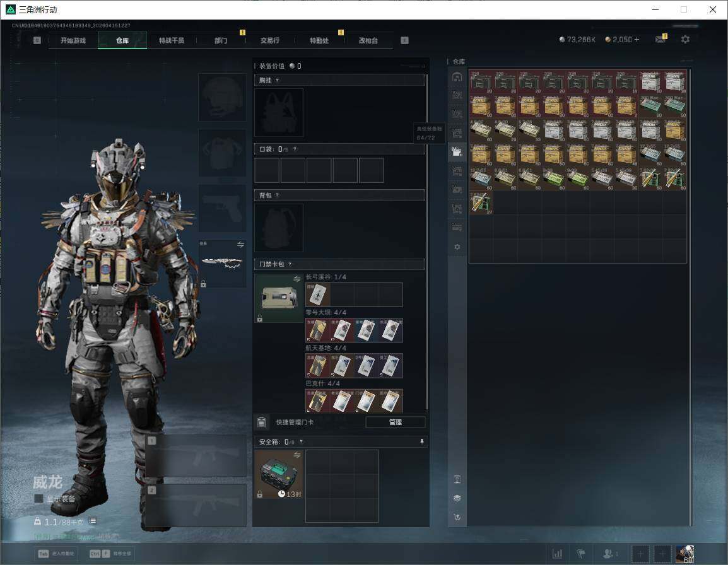
Task: Click the Tab 进入特勤处 shortcut hint
Action: pyautogui.click(x=57, y=554)
